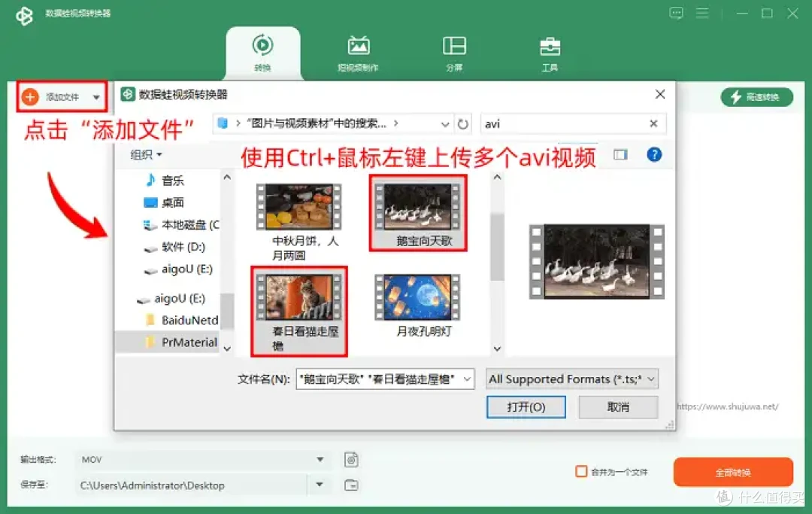Open the feedback message icon in title bar

tap(676, 13)
